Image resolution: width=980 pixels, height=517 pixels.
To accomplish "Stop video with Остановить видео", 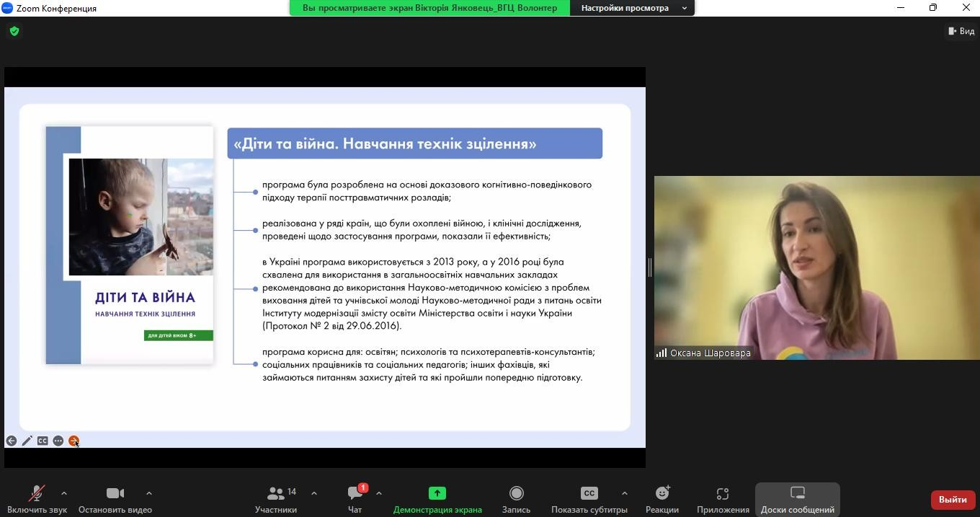I will tap(115, 499).
